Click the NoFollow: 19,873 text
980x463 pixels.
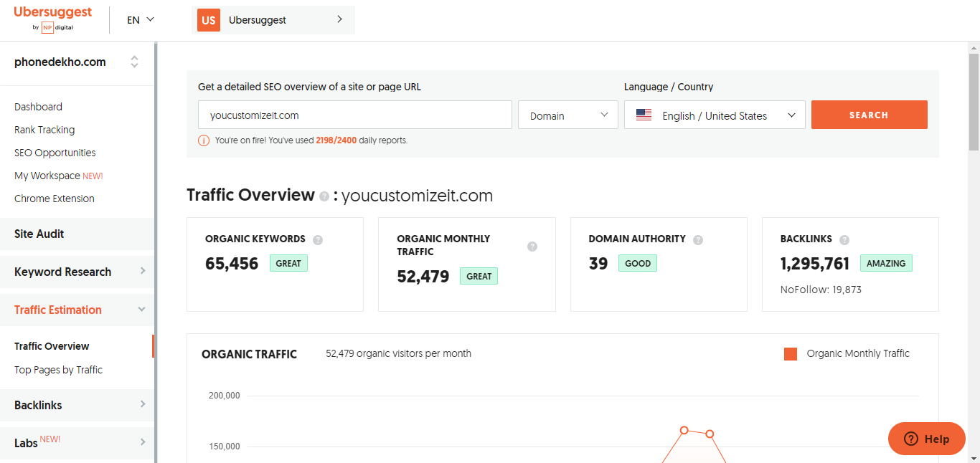coord(821,290)
